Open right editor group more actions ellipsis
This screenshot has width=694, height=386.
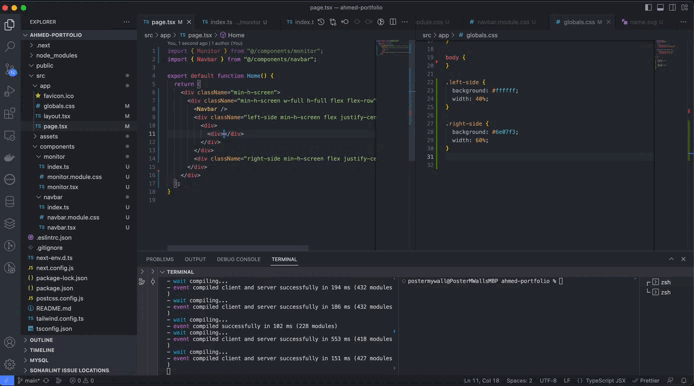(x=683, y=22)
